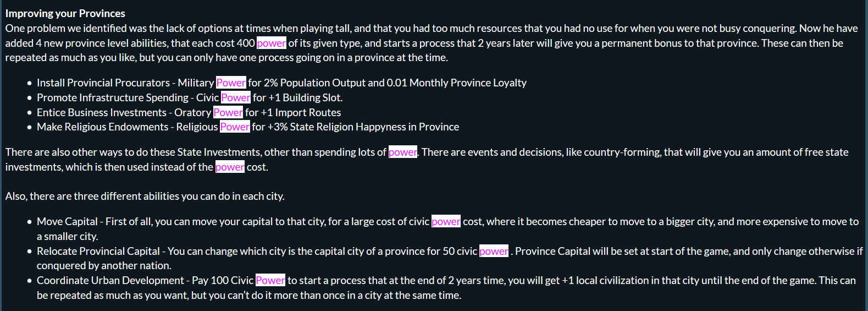Click highlighted "power" after "spending lots of"
Screen dimensions: 868x311
coord(403,152)
